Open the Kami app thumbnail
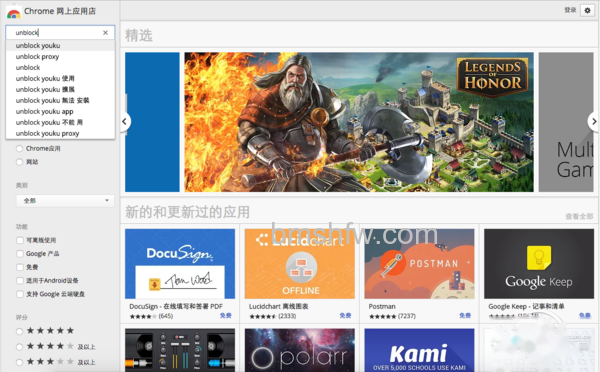600x372 pixels. tap(419, 350)
